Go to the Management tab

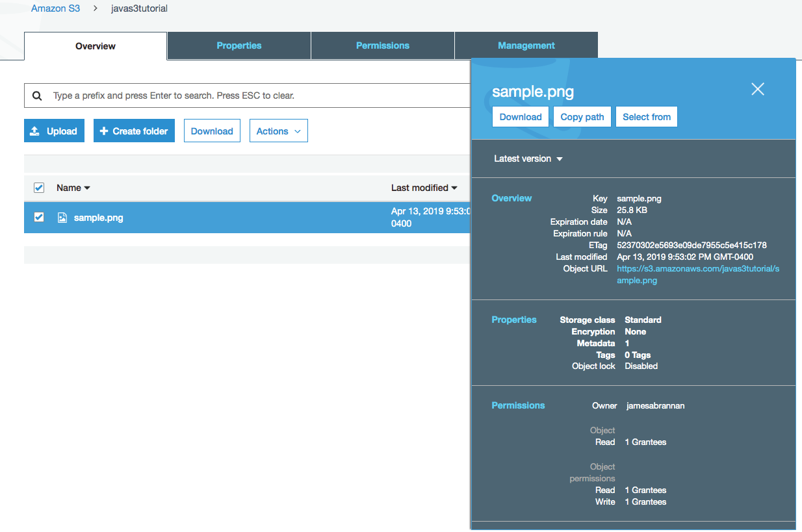click(x=526, y=45)
